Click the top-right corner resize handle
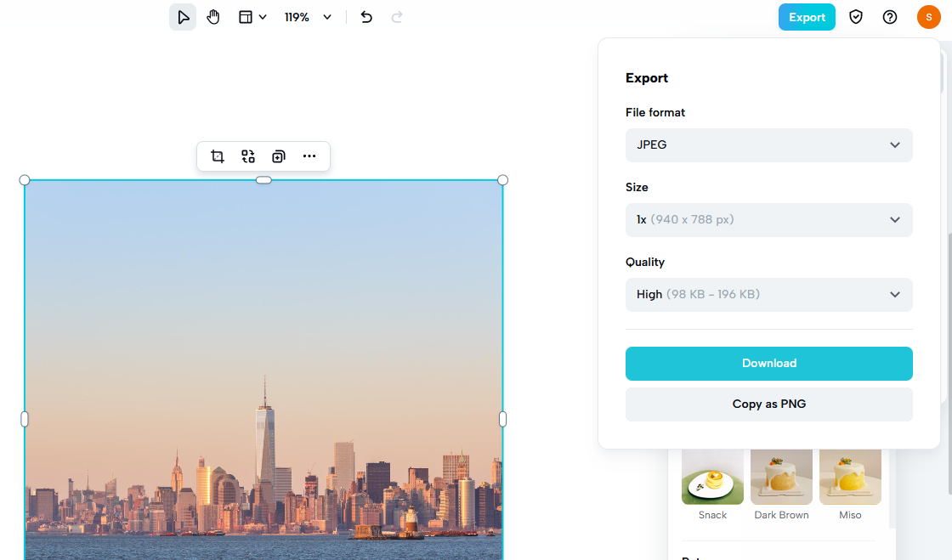The image size is (952, 560). click(x=502, y=180)
